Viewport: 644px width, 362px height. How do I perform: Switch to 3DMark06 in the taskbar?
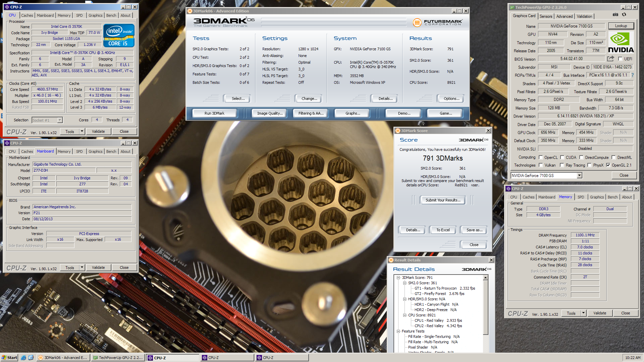coord(63,358)
